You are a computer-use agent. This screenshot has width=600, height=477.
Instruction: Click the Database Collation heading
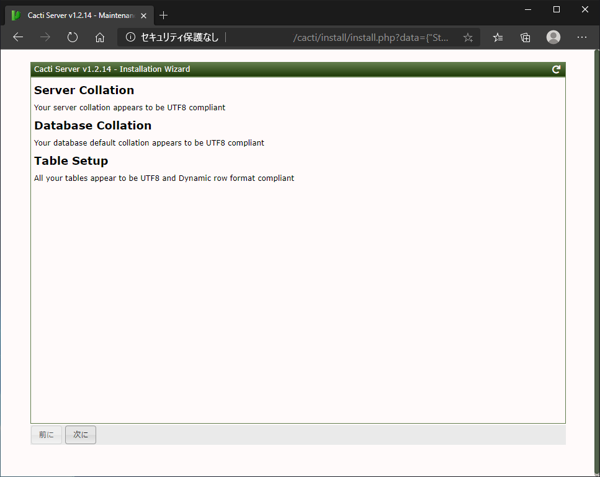(x=93, y=125)
